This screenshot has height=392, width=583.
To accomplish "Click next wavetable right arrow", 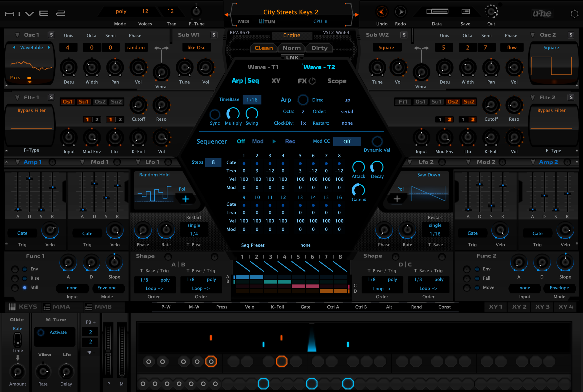I will (x=49, y=47).
